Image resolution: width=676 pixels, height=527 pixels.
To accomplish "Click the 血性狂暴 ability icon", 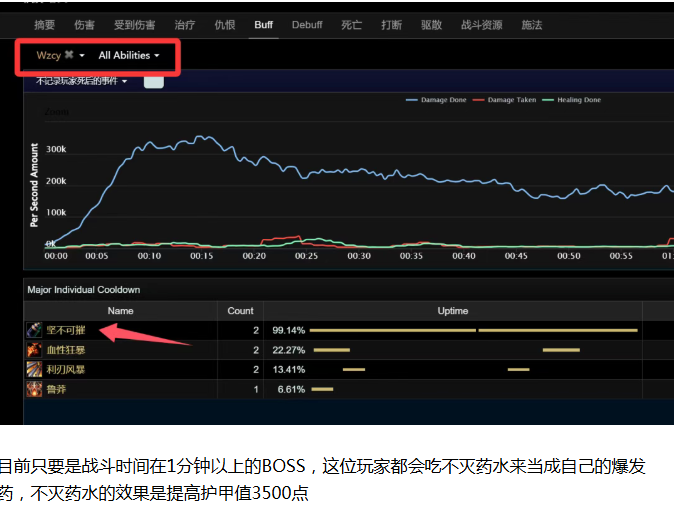I will [x=34, y=350].
